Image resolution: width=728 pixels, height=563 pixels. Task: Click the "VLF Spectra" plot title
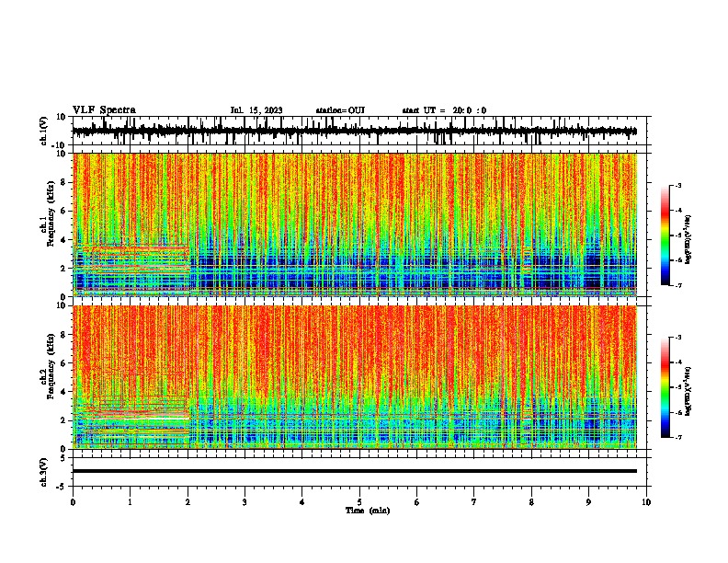[x=104, y=110]
